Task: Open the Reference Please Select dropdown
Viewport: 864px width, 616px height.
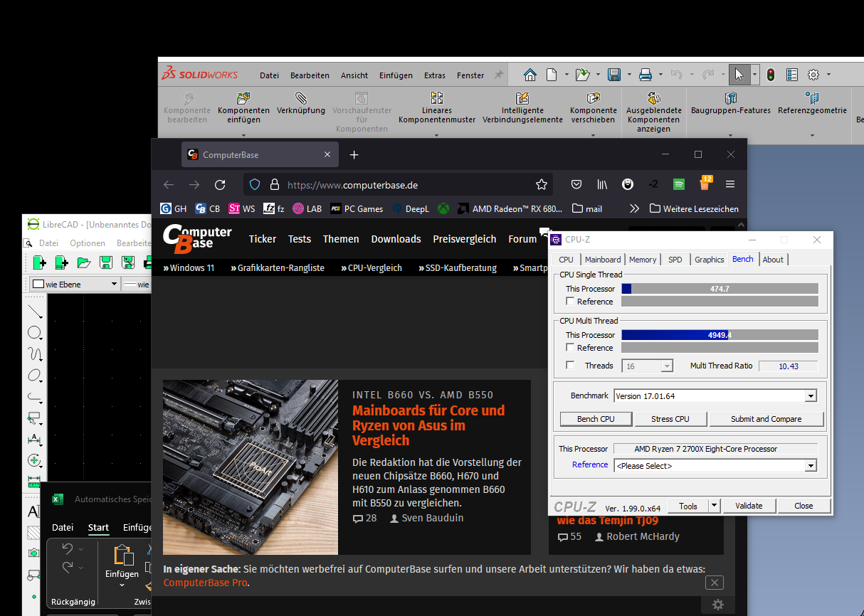Action: (811, 466)
